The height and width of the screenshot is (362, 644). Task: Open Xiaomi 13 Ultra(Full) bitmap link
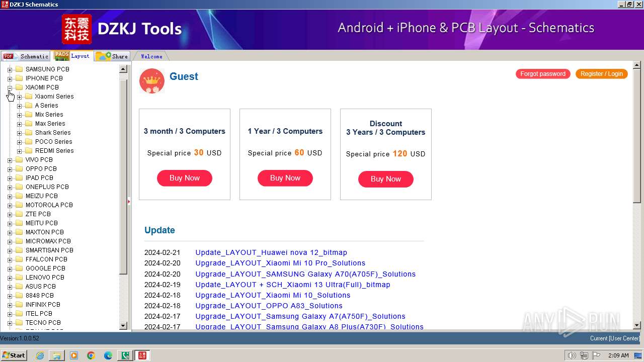(x=293, y=285)
